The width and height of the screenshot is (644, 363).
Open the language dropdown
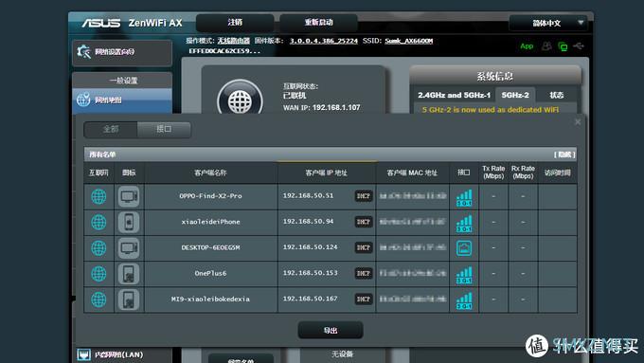pos(548,23)
